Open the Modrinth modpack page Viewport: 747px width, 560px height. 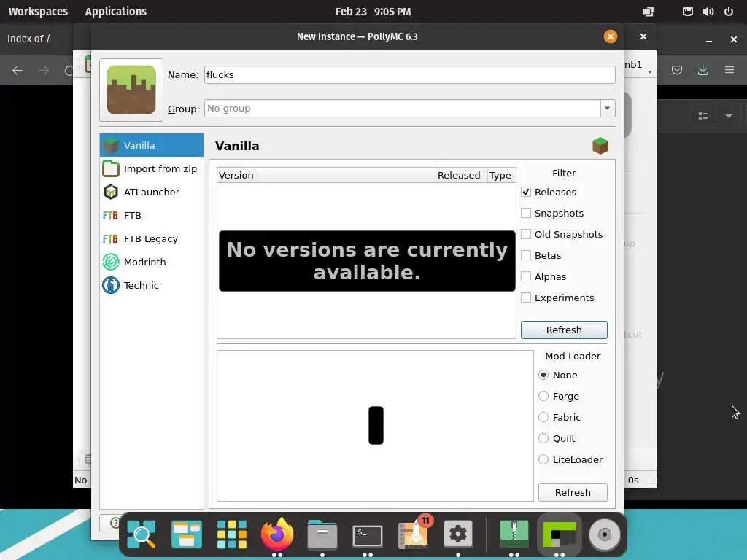[152, 262]
